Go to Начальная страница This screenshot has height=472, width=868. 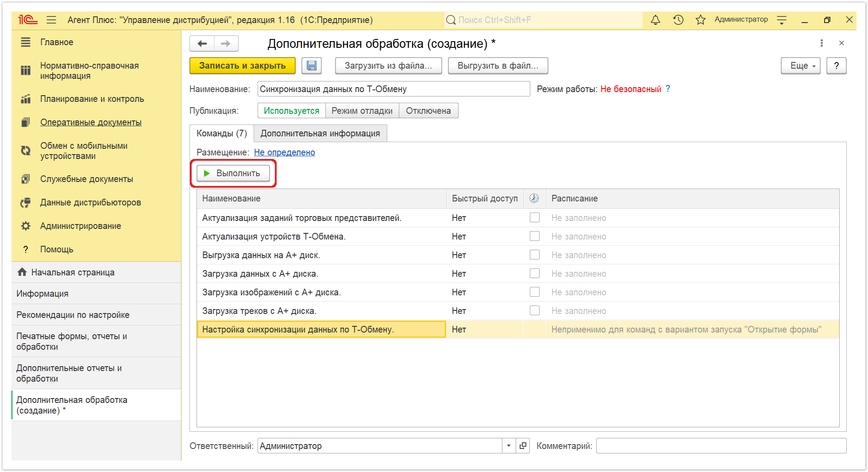click(x=96, y=272)
